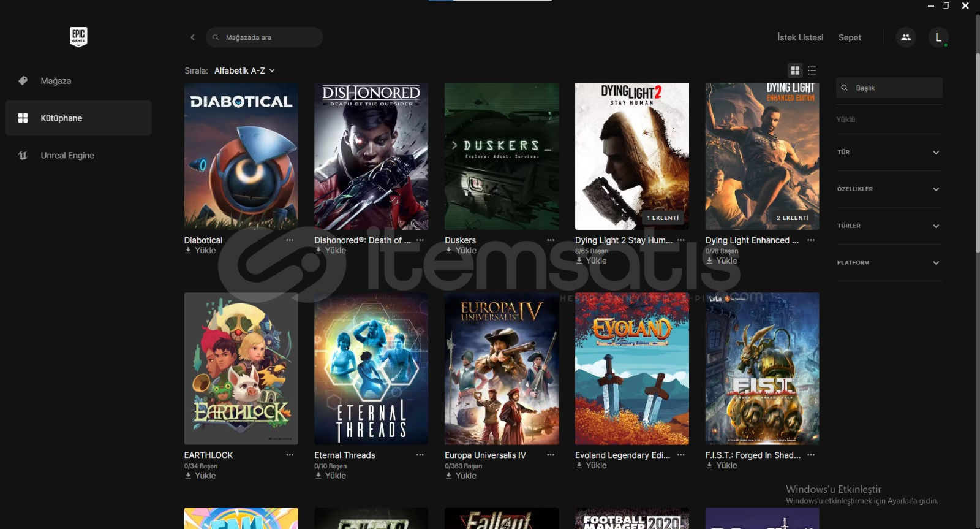
Task: Install Evoland Legendary Edition via Yükle
Action: coord(592,466)
